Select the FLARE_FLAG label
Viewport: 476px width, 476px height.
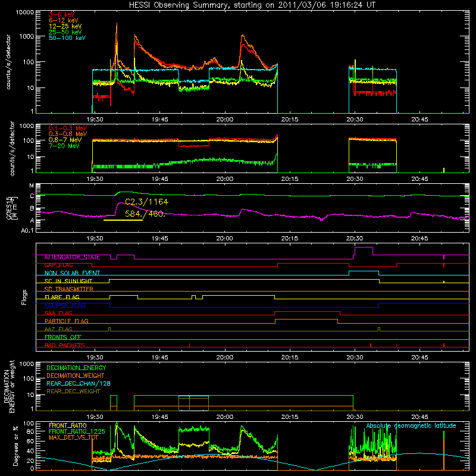[x=62, y=297]
